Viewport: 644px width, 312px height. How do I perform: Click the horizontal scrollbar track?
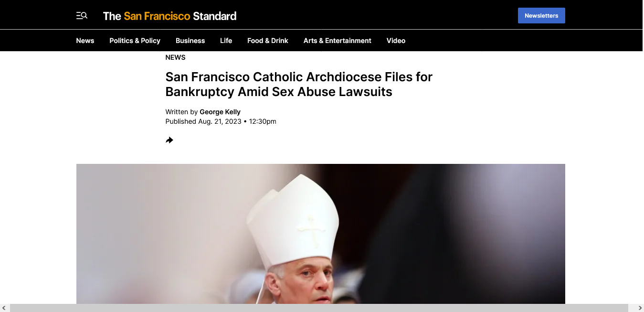[x=319, y=308]
